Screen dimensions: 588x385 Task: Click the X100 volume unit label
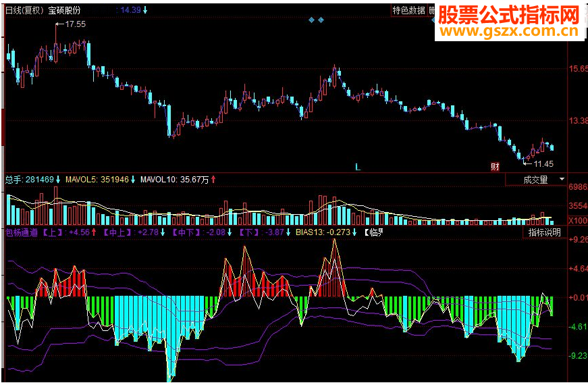pyautogui.click(x=579, y=221)
